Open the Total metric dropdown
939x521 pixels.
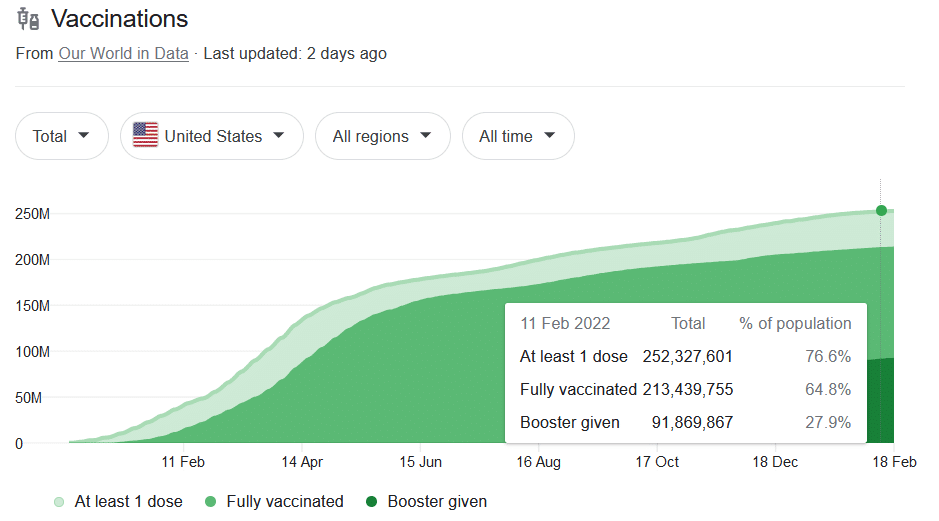coord(61,136)
